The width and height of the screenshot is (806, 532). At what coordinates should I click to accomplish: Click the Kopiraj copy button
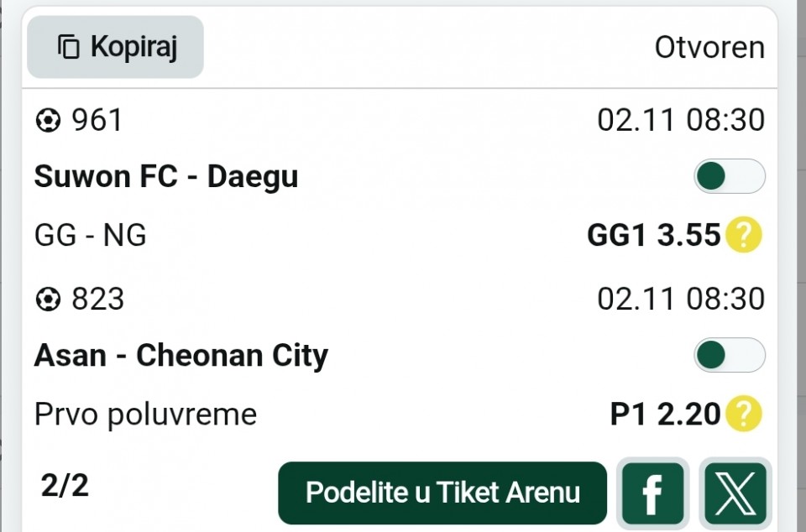115,47
